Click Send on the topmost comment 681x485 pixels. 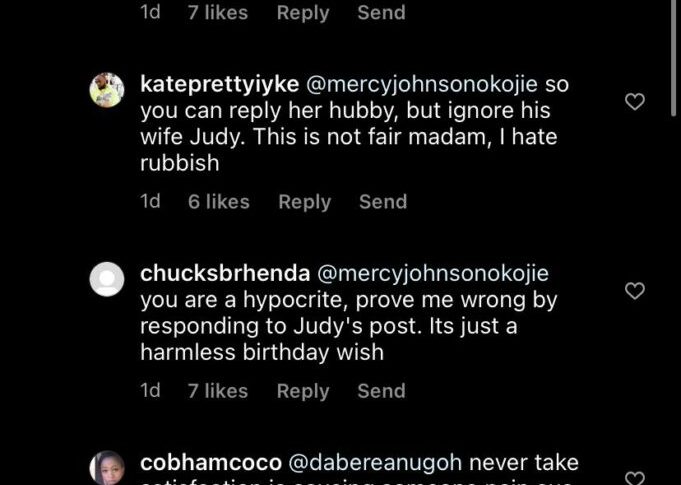click(382, 13)
